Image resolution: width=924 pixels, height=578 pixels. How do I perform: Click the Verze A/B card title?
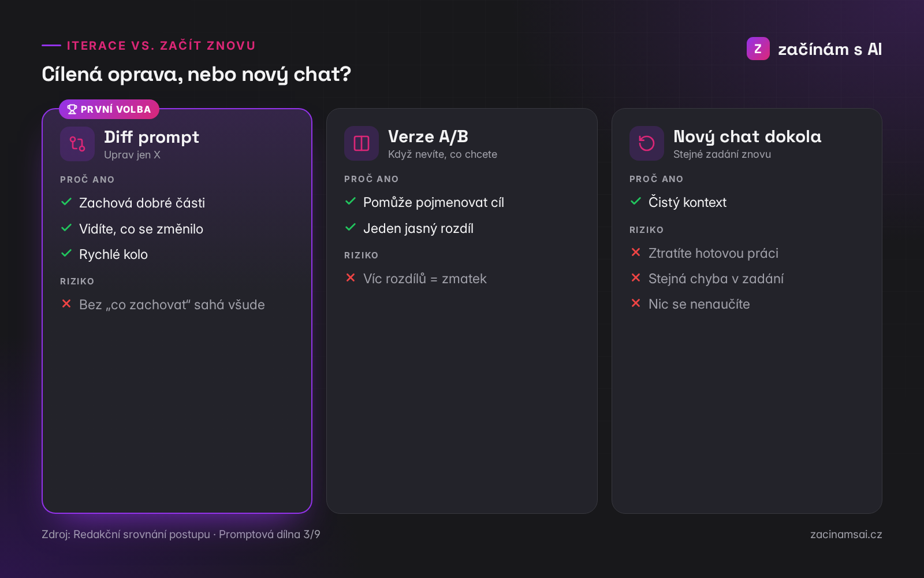428,136
